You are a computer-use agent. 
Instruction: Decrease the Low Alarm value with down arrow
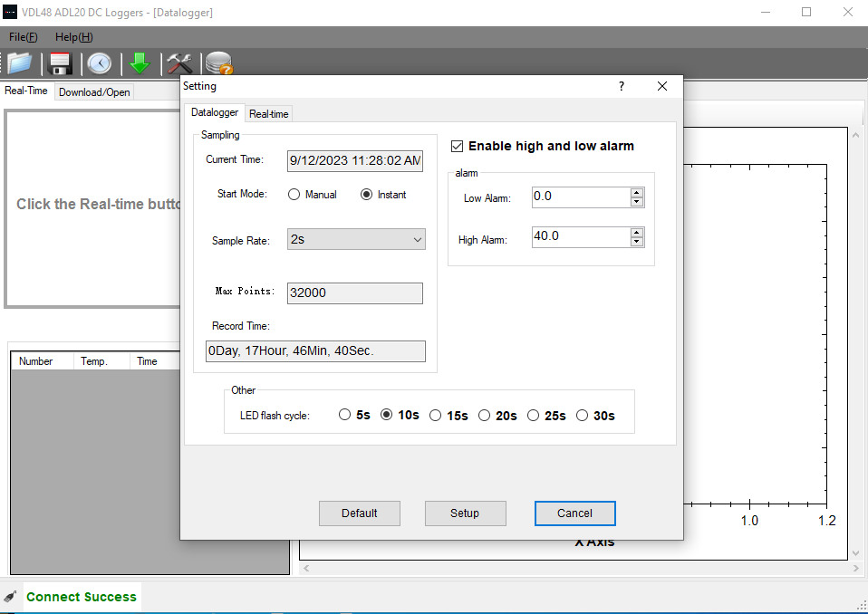637,202
